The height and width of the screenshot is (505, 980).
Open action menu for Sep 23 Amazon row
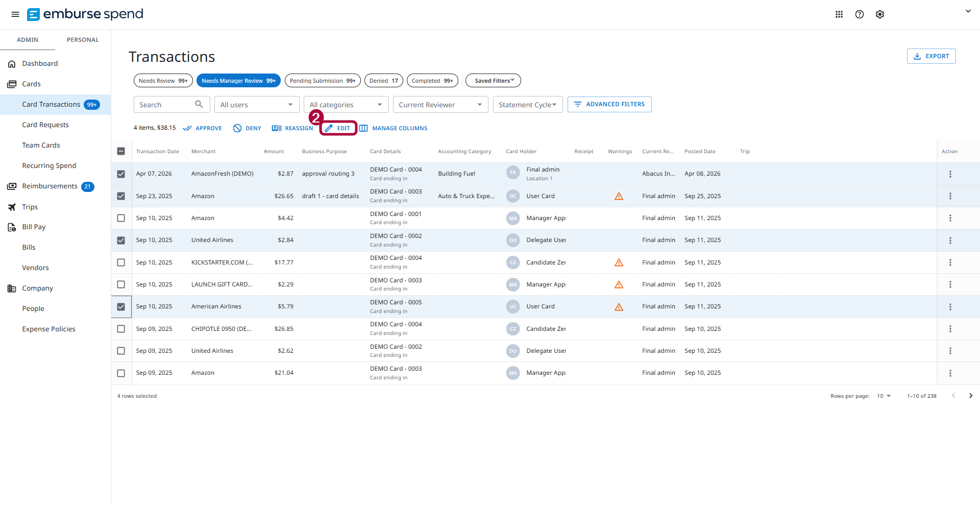coord(950,196)
